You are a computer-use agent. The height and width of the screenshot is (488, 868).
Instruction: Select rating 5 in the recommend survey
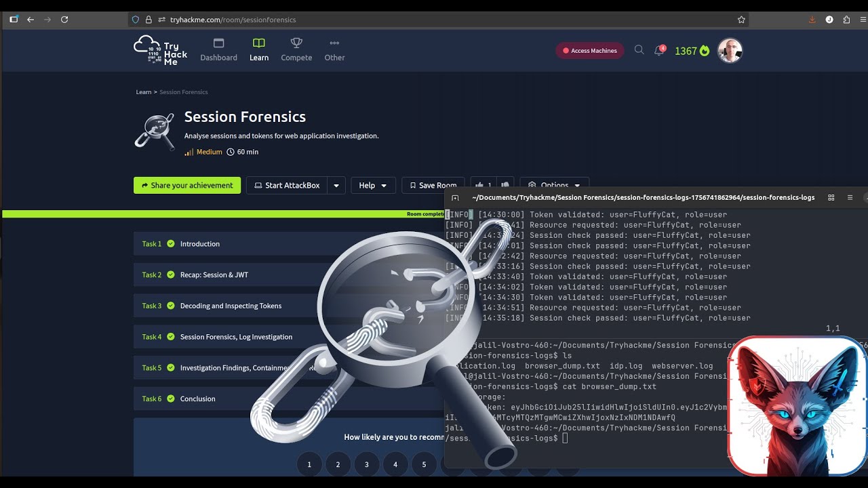click(x=424, y=464)
